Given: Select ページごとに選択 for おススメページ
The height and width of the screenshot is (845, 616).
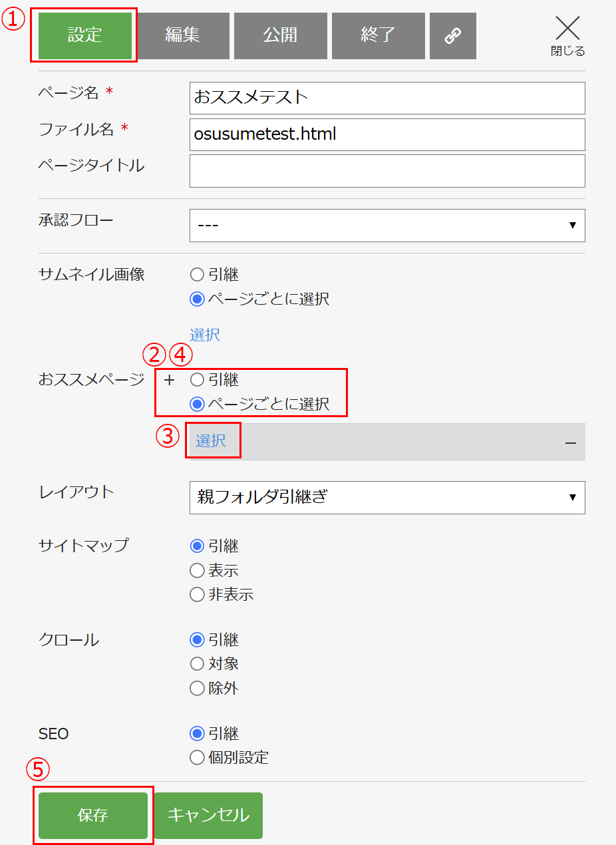Looking at the screenshot, I should tap(197, 404).
